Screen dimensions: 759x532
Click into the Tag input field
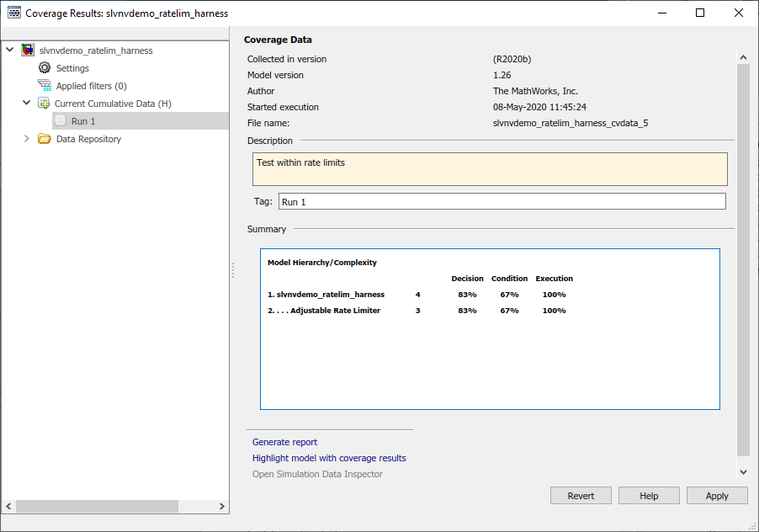[502, 201]
